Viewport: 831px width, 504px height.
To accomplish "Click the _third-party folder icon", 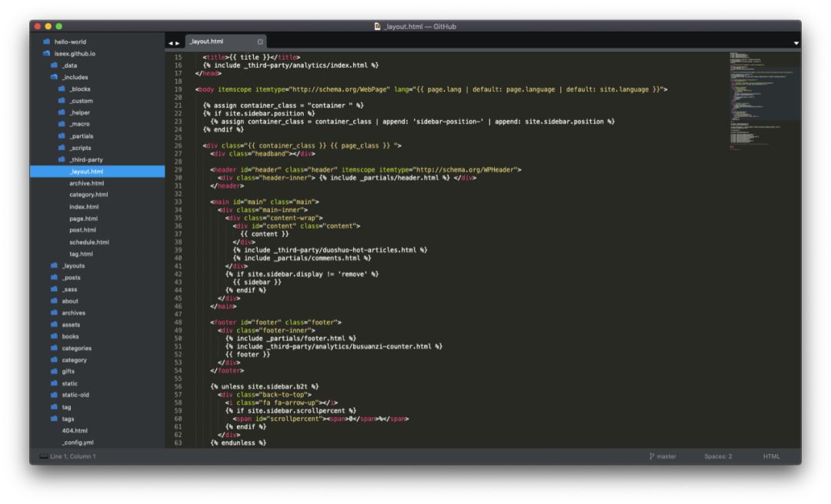I will pos(62,159).
